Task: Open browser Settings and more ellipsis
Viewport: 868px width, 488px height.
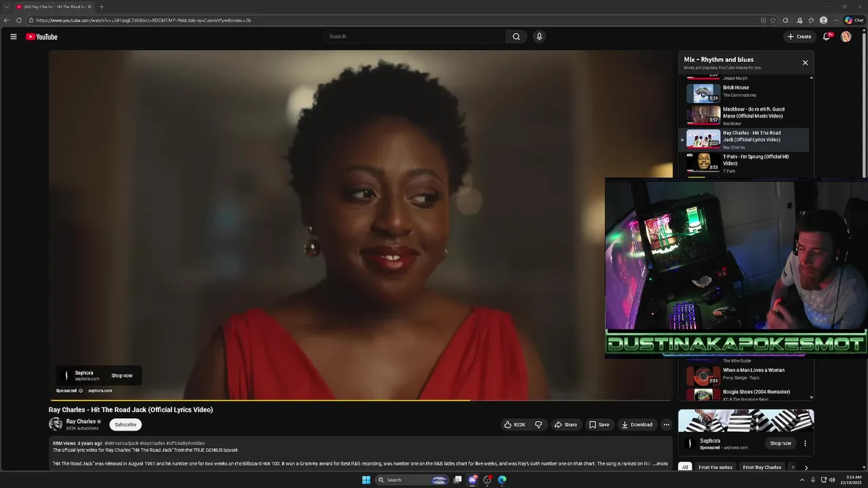Action: pyautogui.click(x=836, y=20)
